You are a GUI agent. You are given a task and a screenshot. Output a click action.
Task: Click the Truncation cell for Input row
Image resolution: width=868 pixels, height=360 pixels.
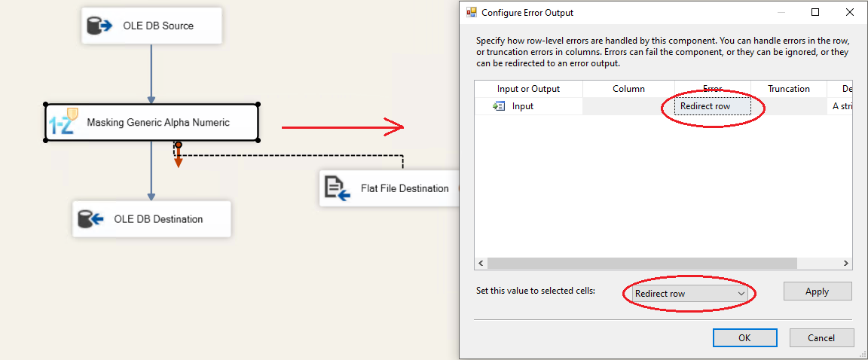click(x=788, y=106)
